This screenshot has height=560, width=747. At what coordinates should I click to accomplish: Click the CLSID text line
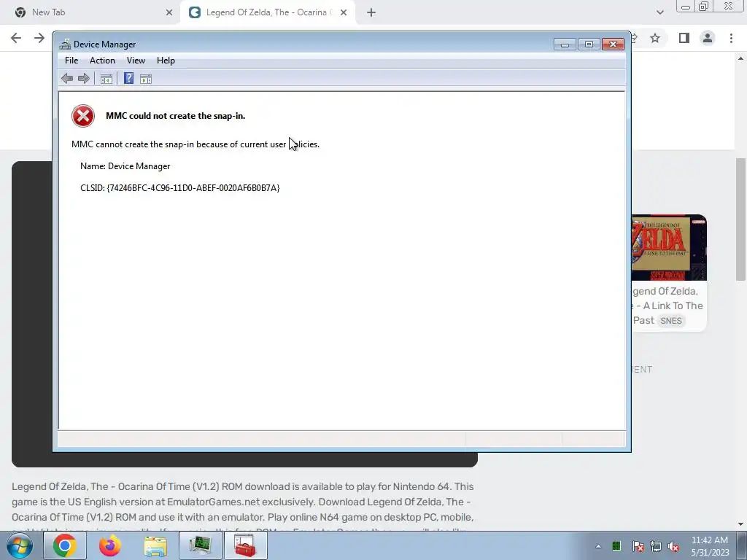180,188
